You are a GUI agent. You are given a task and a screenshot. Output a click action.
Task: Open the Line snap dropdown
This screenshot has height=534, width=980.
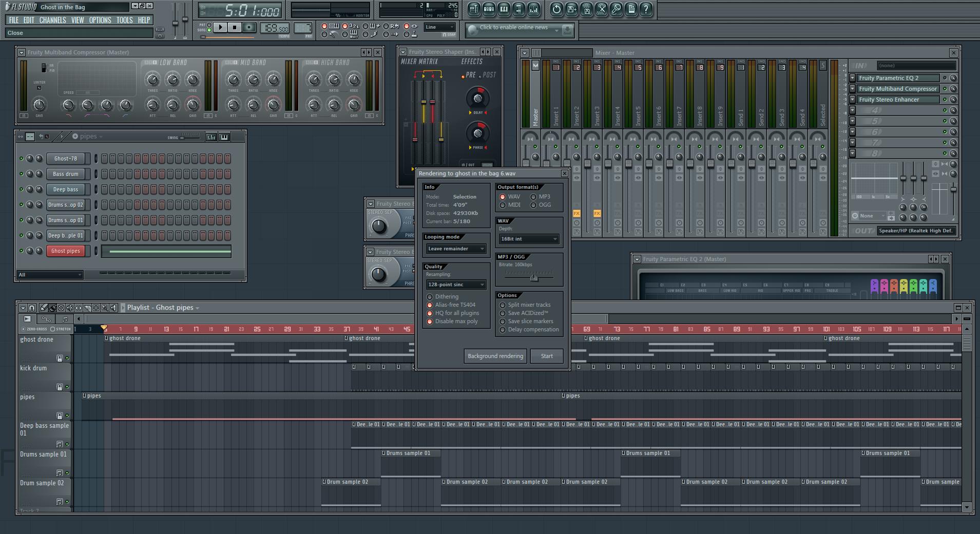pyautogui.click(x=440, y=27)
